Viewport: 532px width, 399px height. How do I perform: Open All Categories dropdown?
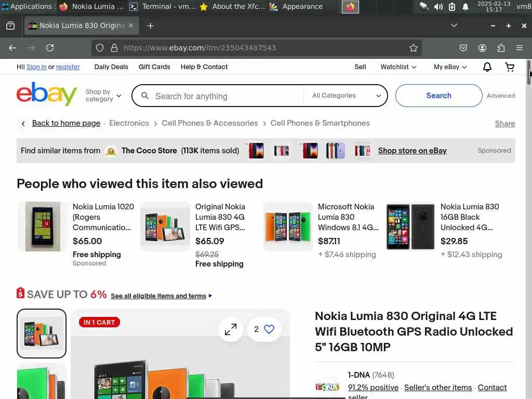[x=346, y=96]
